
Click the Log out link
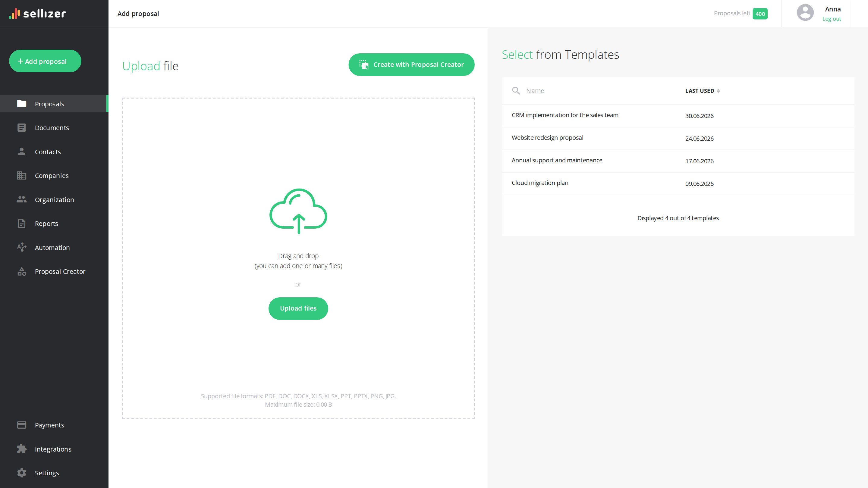(x=831, y=19)
